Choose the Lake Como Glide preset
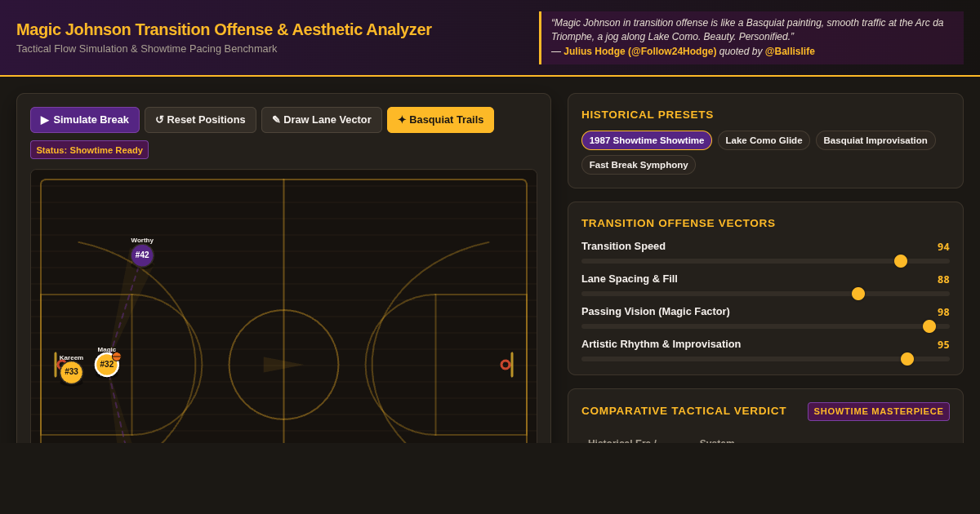The height and width of the screenshot is (514, 980). coord(764,140)
